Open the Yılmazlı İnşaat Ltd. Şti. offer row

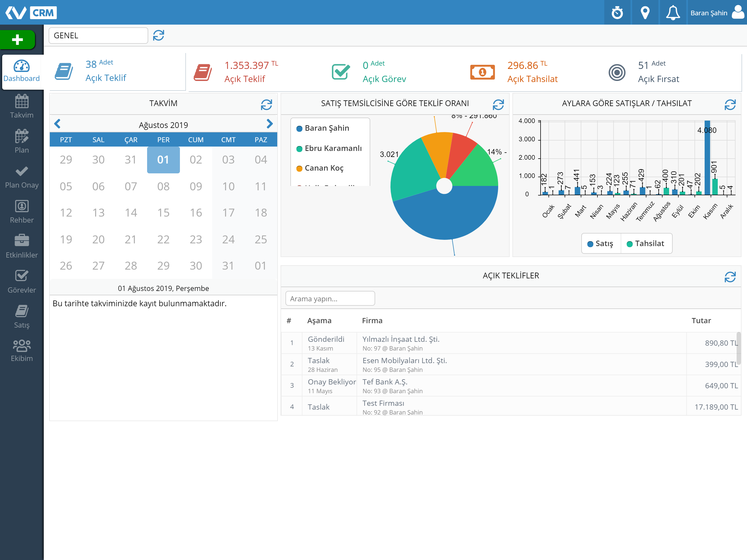tap(511, 343)
